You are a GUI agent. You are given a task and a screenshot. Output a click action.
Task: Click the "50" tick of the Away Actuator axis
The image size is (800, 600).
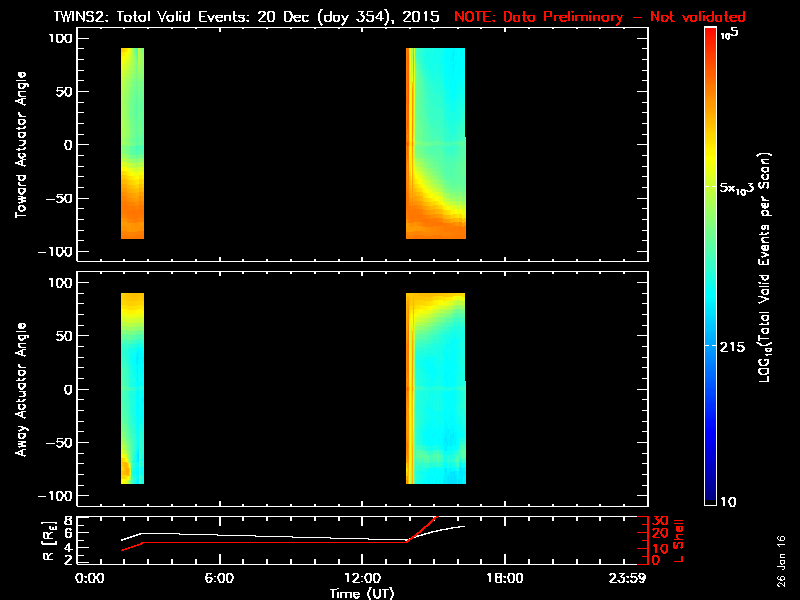66,336
